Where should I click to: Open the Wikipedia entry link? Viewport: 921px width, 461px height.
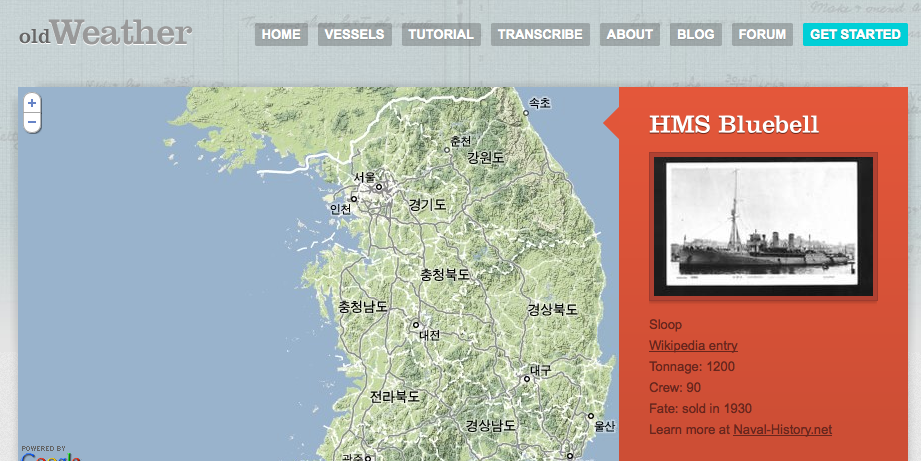pos(693,346)
